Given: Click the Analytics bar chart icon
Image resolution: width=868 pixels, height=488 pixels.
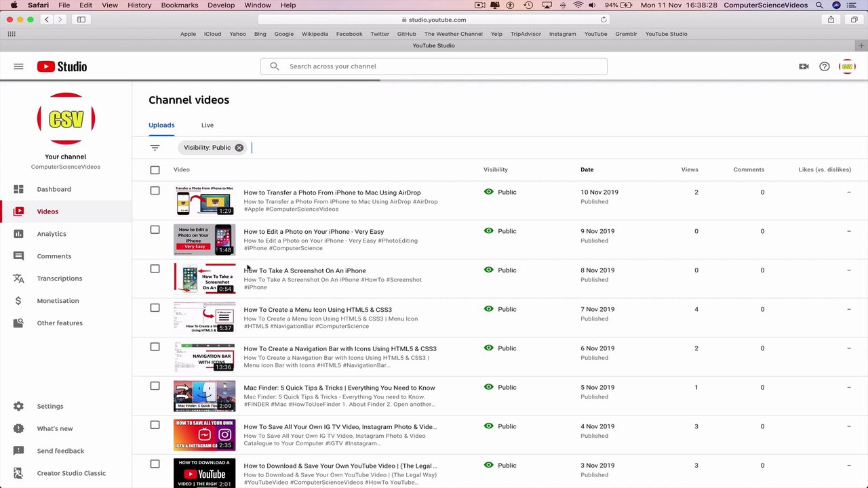Looking at the screenshot, I should pyautogui.click(x=18, y=234).
